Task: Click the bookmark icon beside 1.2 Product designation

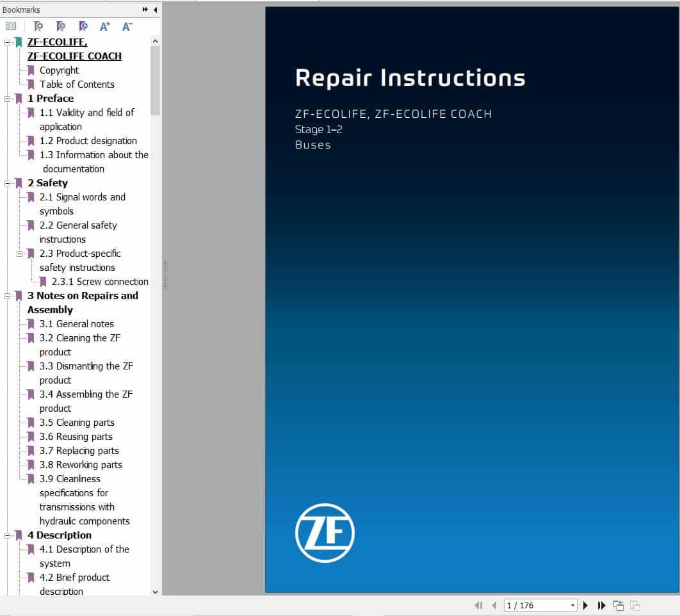Action: click(31, 141)
